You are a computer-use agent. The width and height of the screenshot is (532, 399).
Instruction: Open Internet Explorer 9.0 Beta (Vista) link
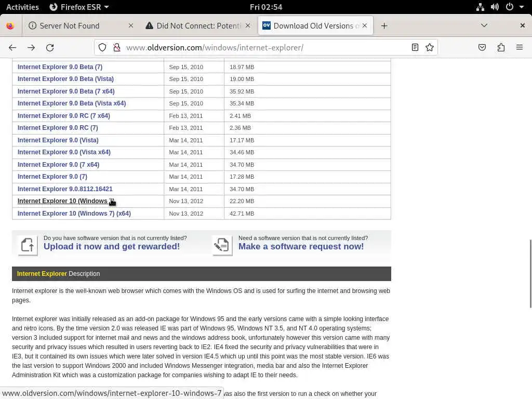click(65, 79)
